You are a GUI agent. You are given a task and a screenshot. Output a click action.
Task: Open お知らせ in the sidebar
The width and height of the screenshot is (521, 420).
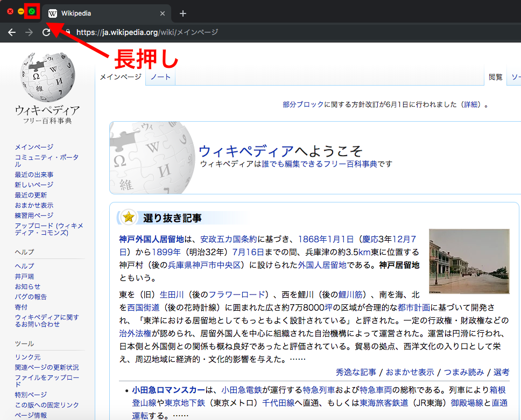click(x=27, y=286)
